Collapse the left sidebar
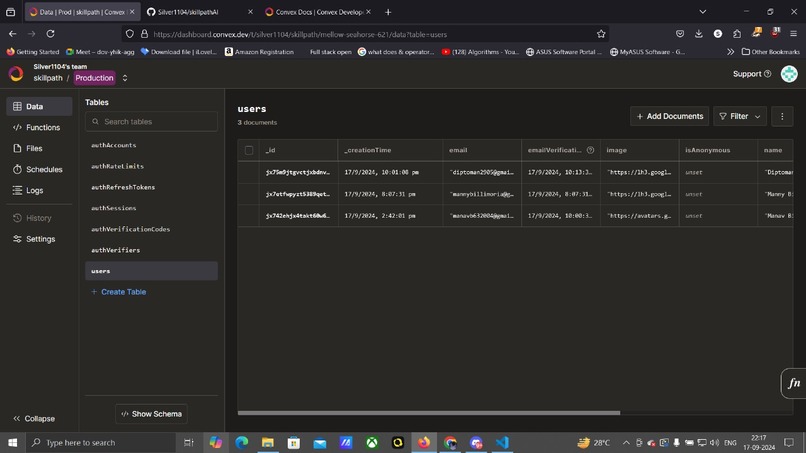 tap(34, 419)
